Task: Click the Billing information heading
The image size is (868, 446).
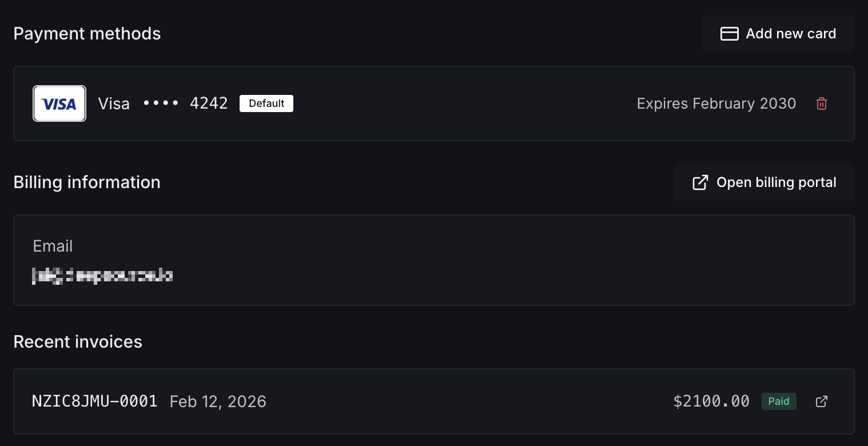Action: point(87,182)
